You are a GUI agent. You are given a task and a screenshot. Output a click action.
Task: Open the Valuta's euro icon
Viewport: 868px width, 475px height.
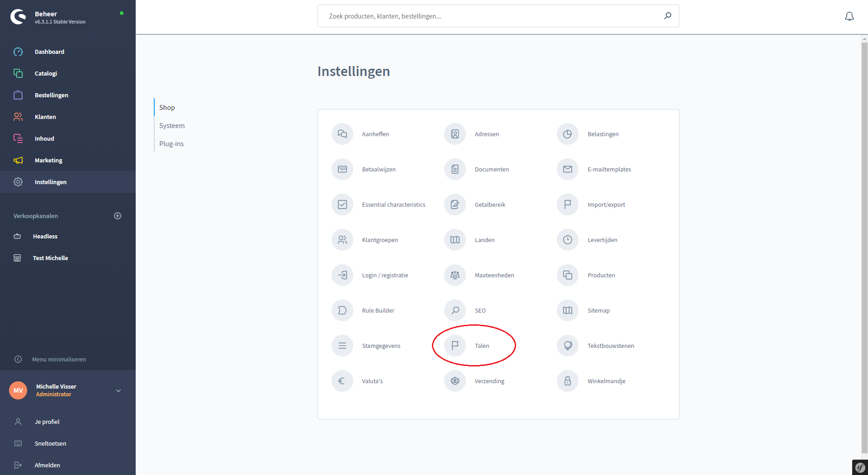point(342,381)
